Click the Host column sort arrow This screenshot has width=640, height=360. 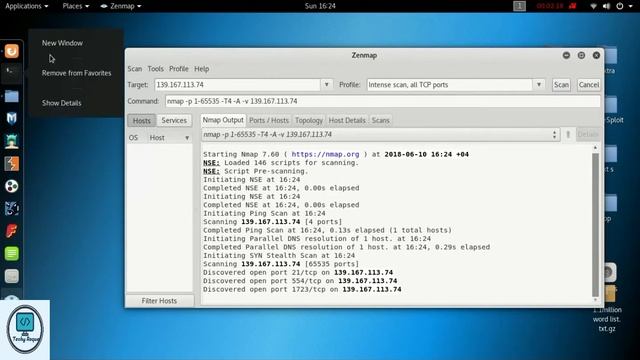(187, 138)
